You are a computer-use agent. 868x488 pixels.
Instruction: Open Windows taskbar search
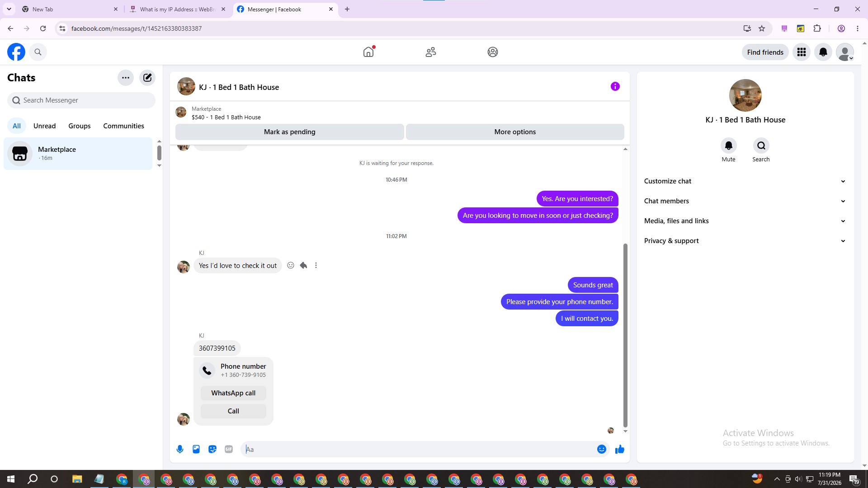pyautogui.click(x=33, y=479)
